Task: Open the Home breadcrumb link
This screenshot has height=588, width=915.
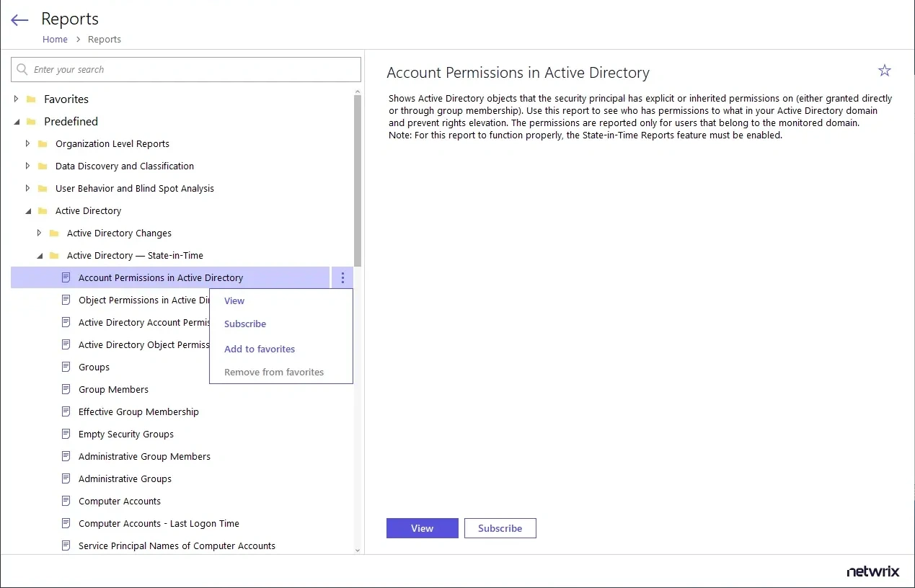Action: 55,40
